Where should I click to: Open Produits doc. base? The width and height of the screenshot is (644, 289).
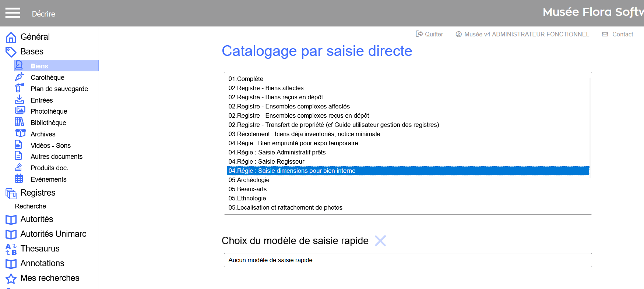(x=49, y=168)
